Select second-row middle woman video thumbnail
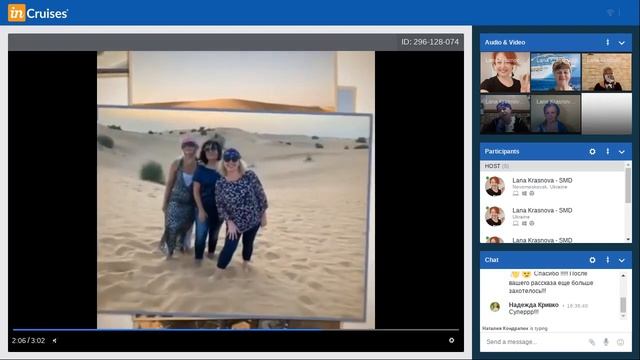This screenshot has width=640, height=360. coord(556,114)
